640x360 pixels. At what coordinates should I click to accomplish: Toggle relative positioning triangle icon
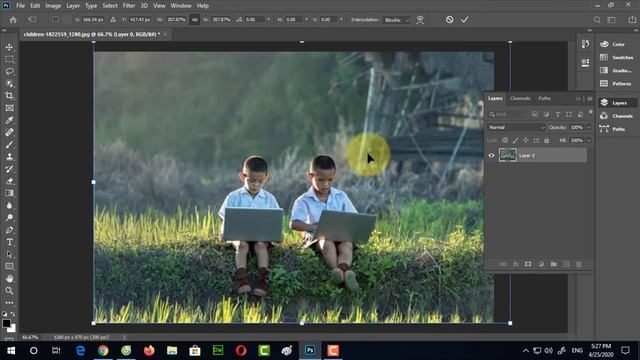(113, 20)
